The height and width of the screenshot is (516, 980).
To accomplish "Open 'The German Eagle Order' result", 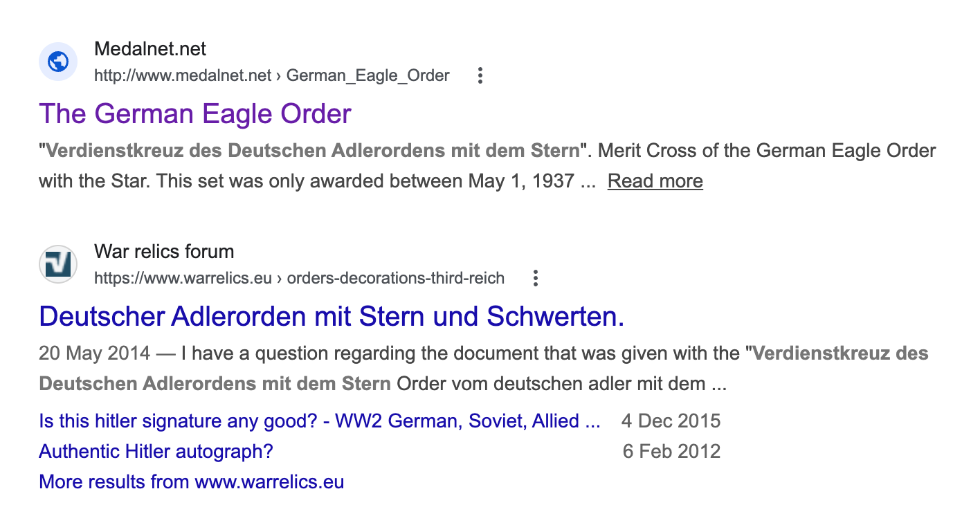I will [x=195, y=114].
